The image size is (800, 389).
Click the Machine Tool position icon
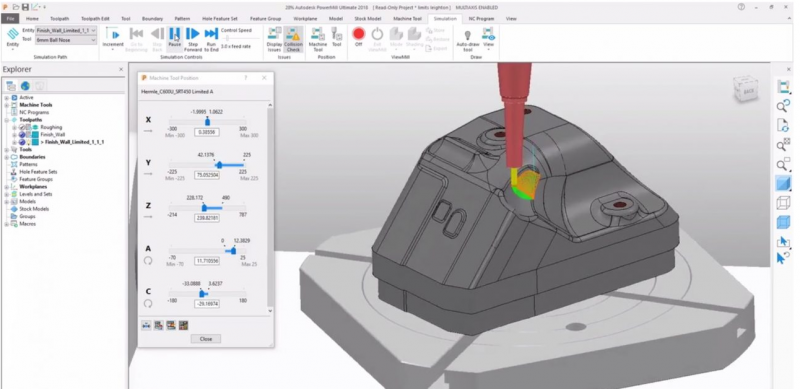[x=318, y=39]
